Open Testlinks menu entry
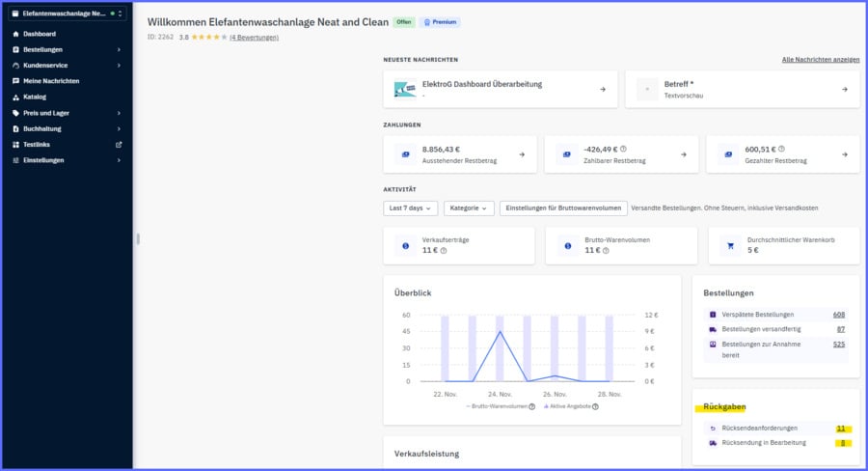This screenshot has width=868, height=471. [x=37, y=145]
